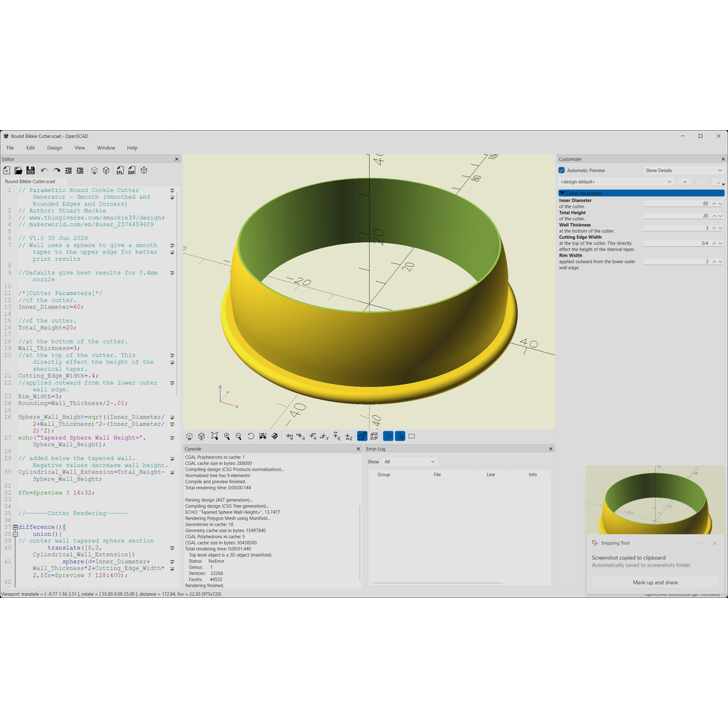The image size is (728, 728).
Task: Uncheck the Automatic Preview checkbox
Action: (562, 171)
